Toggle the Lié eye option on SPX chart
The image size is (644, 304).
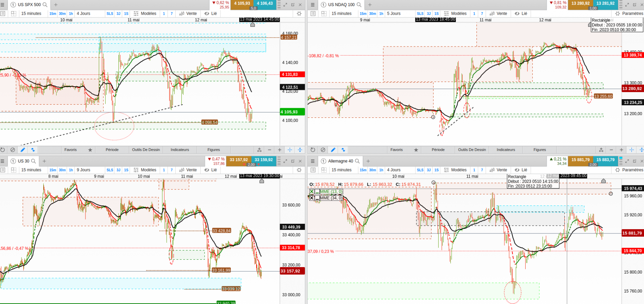[x=211, y=14]
